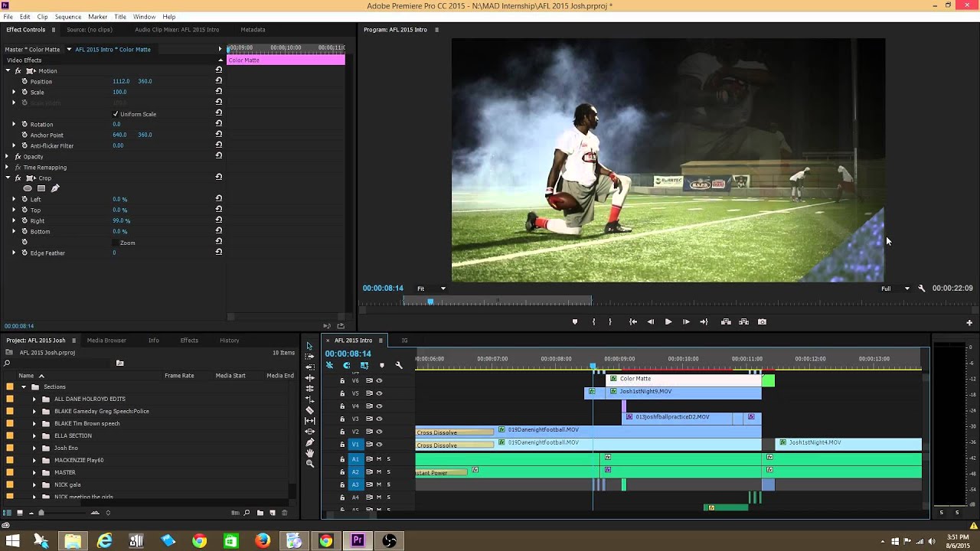Image resolution: width=980 pixels, height=551 pixels.
Task: Open the Marker menu
Action: 98,17
